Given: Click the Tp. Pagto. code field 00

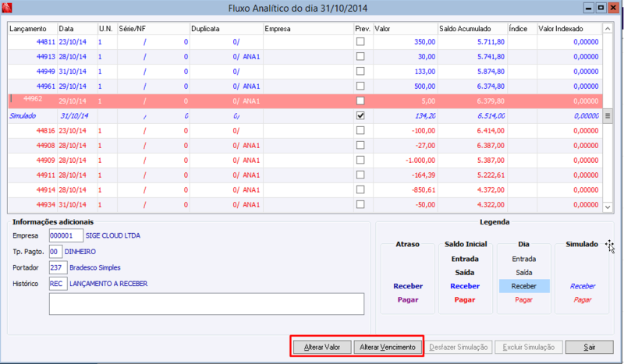Looking at the screenshot, I should (x=55, y=252).
